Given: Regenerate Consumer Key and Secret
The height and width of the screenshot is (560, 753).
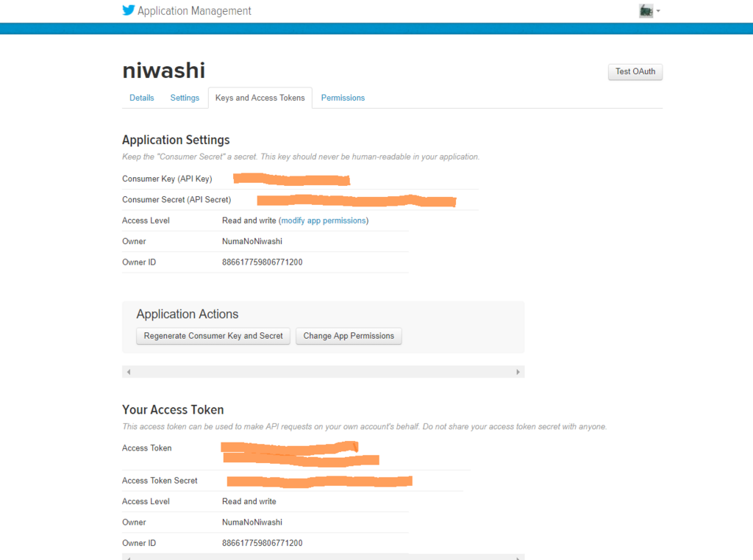Looking at the screenshot, I should tap(213, 336).
